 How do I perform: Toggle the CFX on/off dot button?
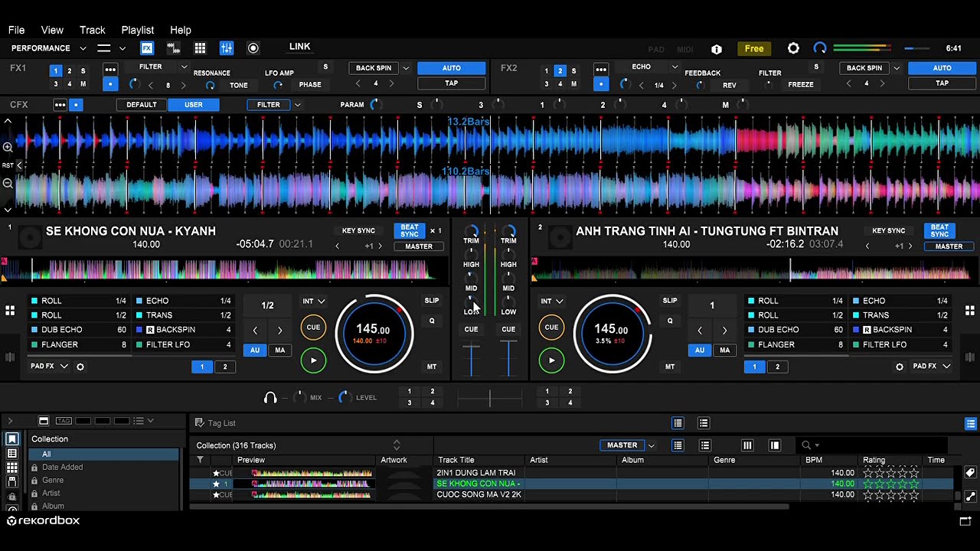click(x=76, y=105)
